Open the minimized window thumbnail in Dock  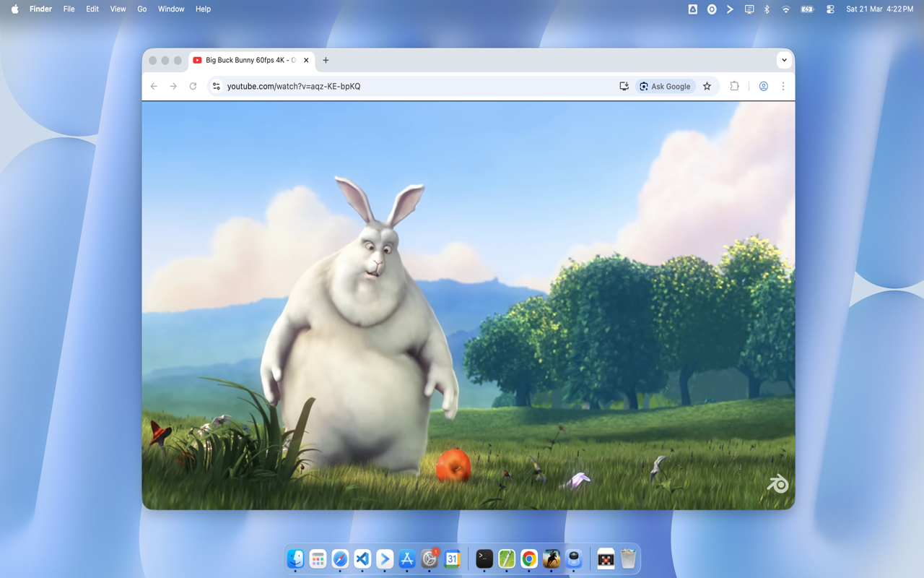(x=606, y=558)
